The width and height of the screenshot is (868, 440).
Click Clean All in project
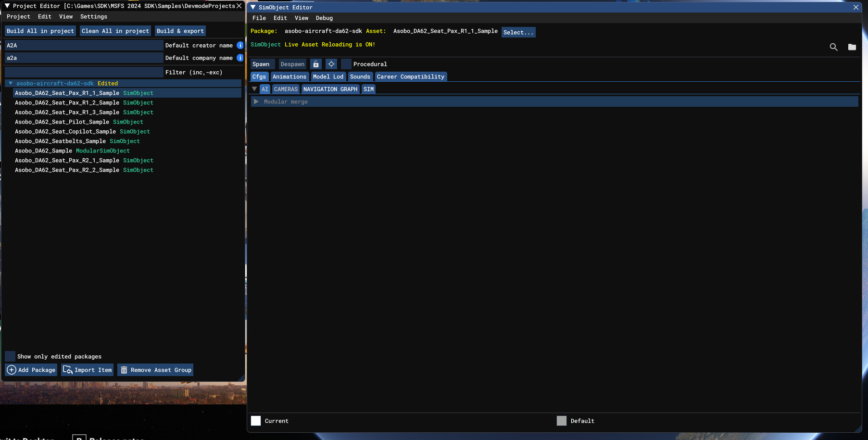tap(115, 31)
